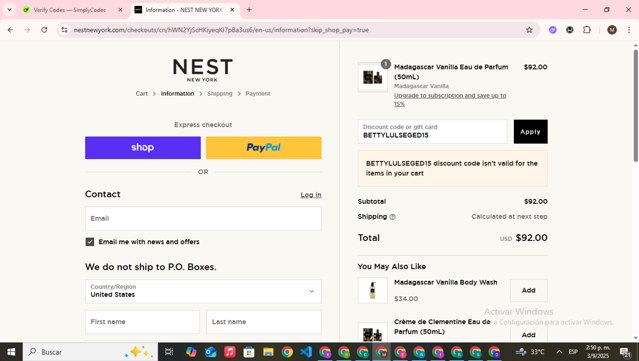Open the Music app in taskbar
639x361 pixels.
click(229, 352)
